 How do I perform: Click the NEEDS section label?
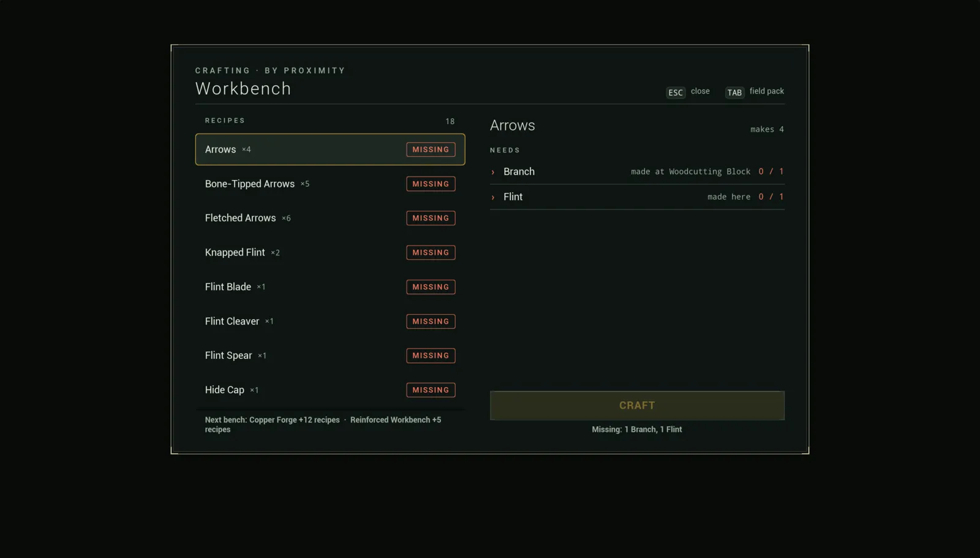505,150
